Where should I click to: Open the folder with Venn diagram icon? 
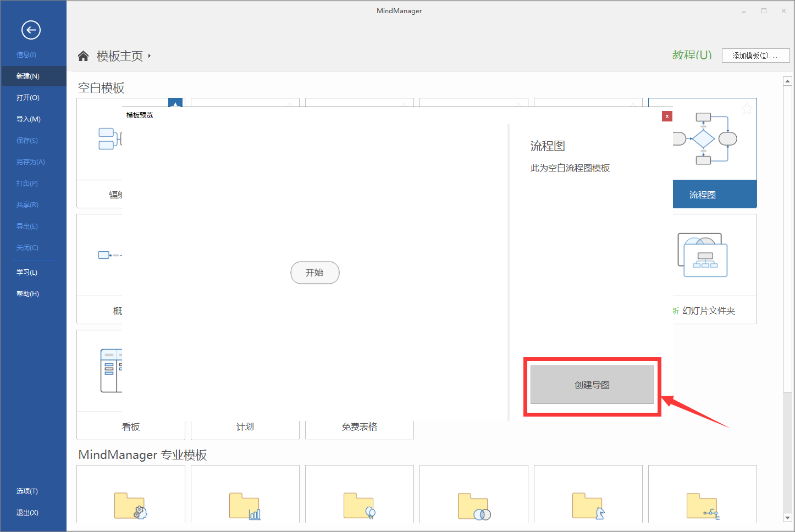(x=474, y=506)
